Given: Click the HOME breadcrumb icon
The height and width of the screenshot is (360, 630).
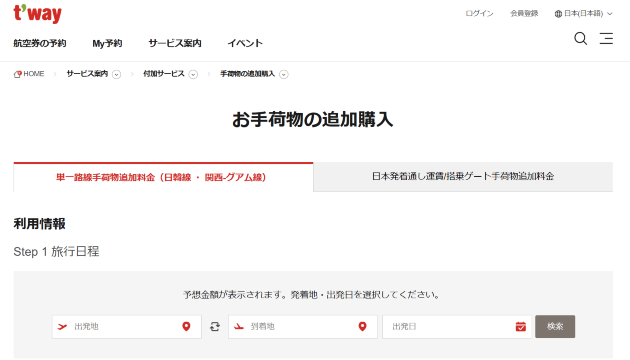Looking at the screenshot, I should click(x=17, y=74).
